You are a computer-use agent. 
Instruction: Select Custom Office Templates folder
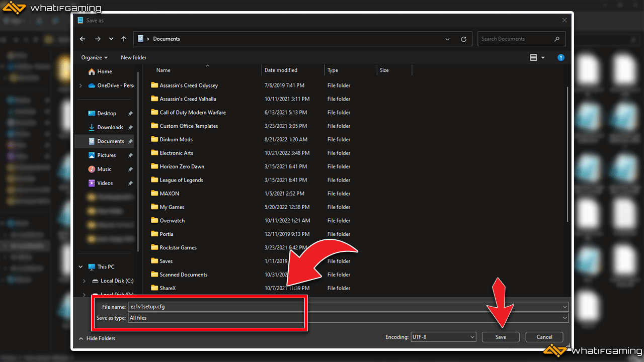[189, 126]
